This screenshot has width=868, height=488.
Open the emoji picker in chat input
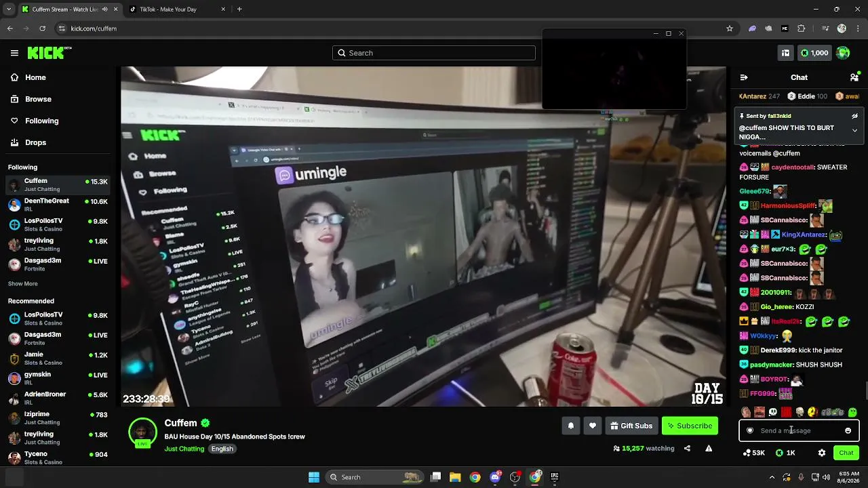point(848,430)
